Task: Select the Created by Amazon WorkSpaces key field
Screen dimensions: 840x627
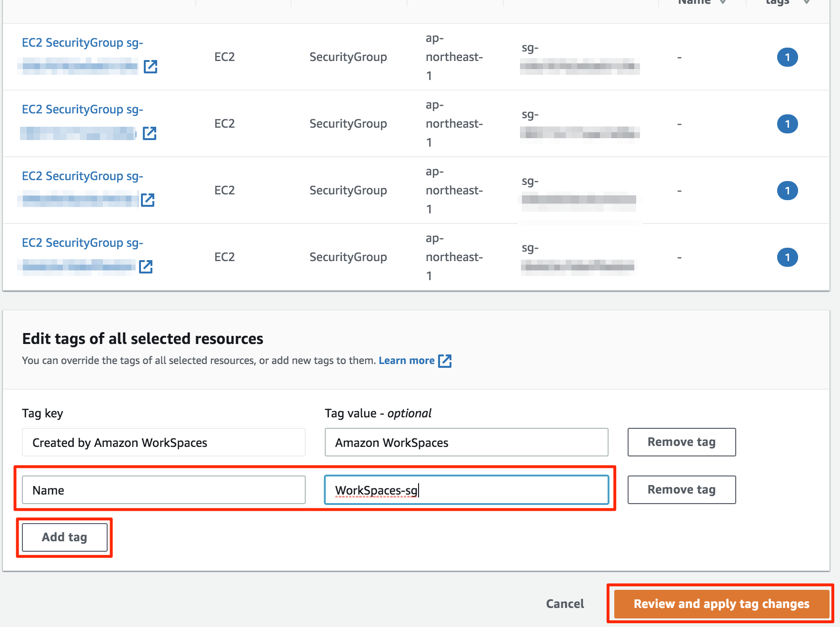Action: pyautogui.click(x=164, y=442)
